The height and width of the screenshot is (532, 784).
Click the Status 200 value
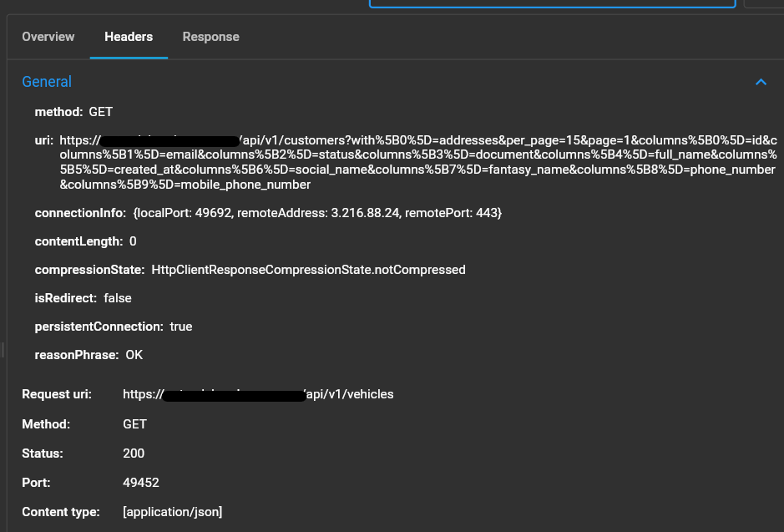point(134,453)
